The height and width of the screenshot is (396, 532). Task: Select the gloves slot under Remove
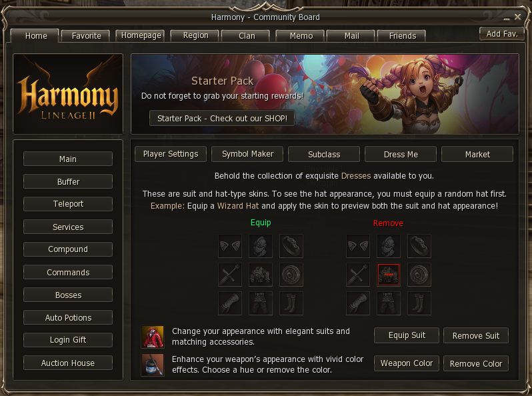coord(358,303)
